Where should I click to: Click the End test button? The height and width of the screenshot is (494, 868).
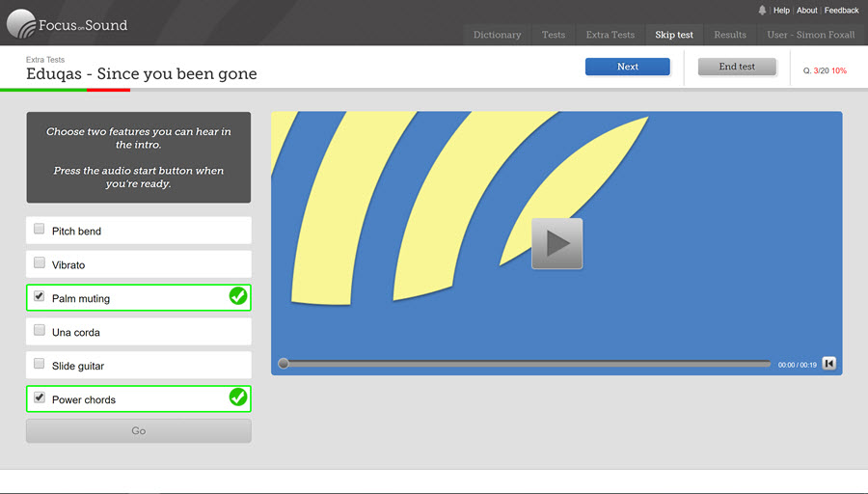(737, 67)
